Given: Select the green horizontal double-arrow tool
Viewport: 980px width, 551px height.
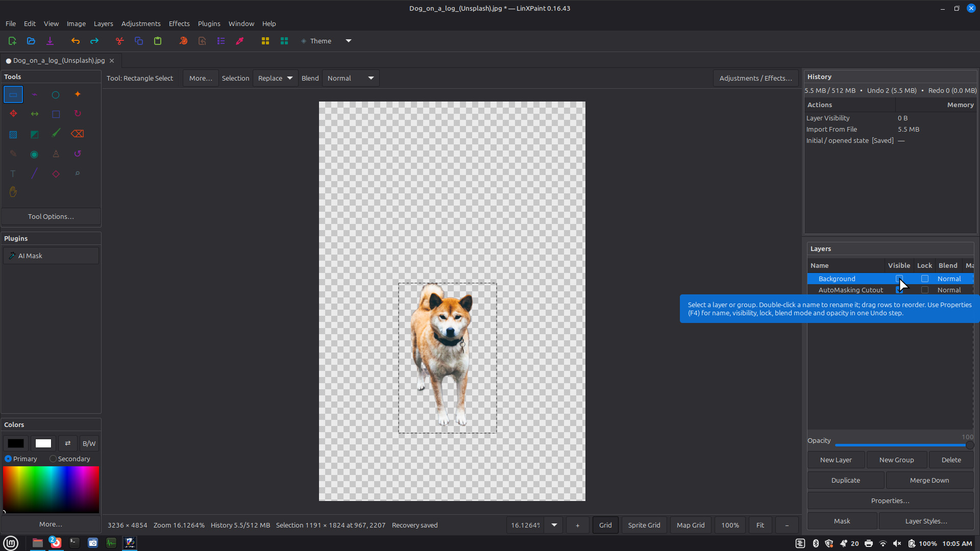Looking at the screenshot, I should pyautogui.click(x=35, y=114).
